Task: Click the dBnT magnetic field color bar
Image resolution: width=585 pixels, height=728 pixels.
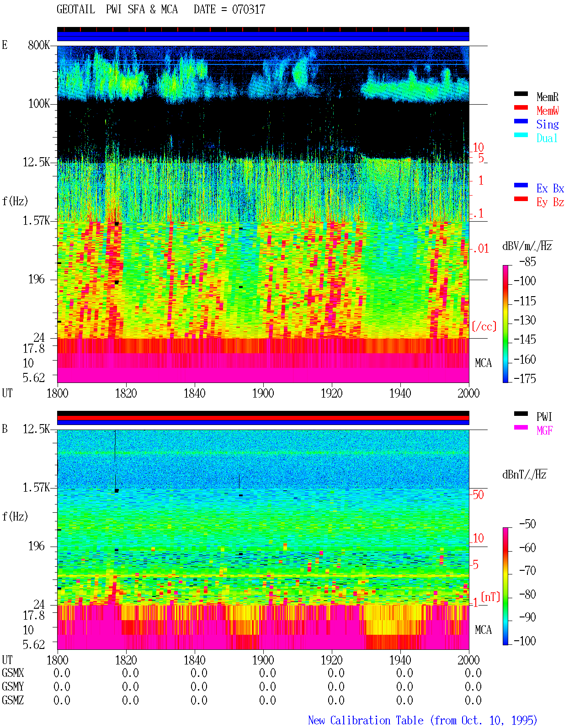Action: click(505, 586)
